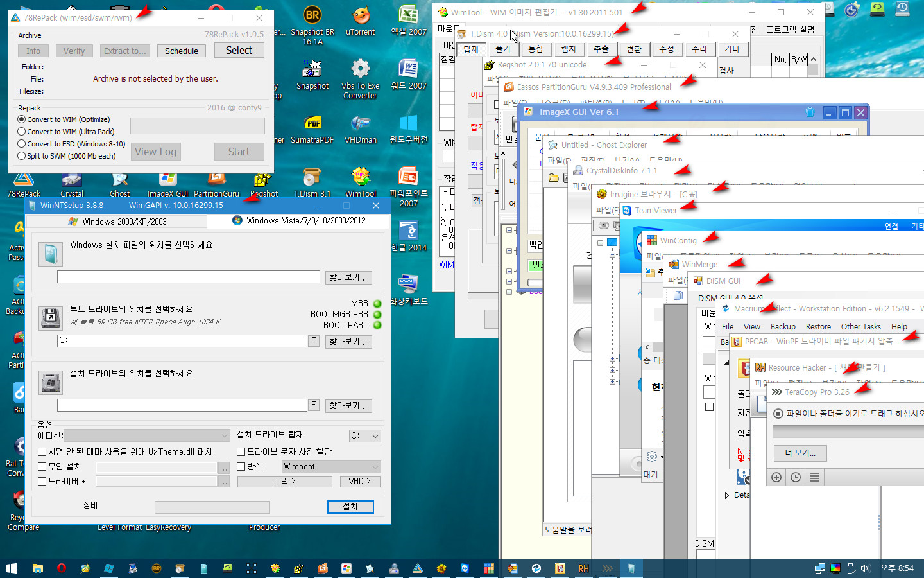The width and height of the screenshot is (924, 578).
Task: Open the 한글 2014 desktop icon
Action: [409, 236]
